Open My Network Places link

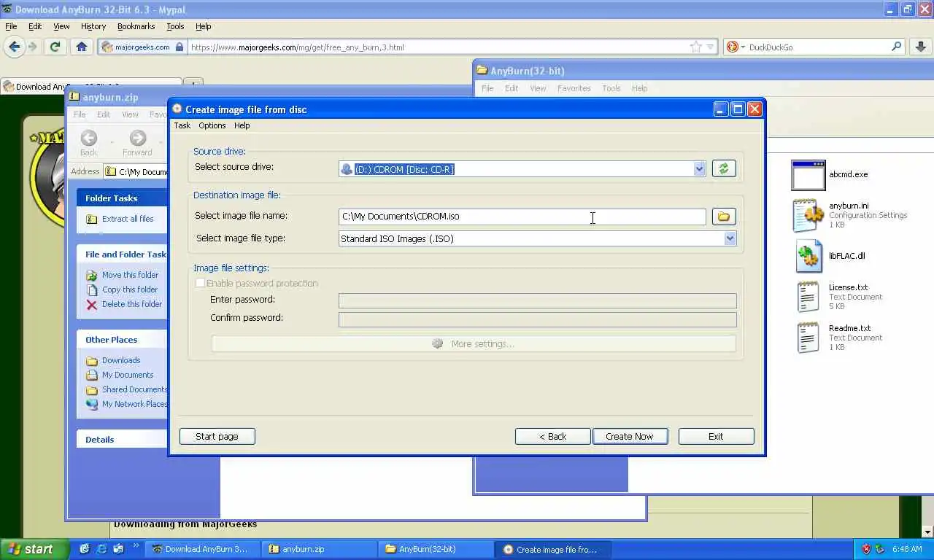(134, 404)
